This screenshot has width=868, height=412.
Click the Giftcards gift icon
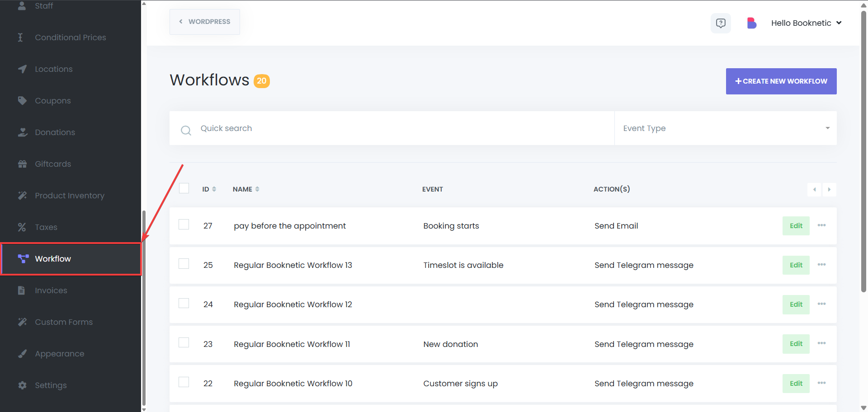click(22, 164)
